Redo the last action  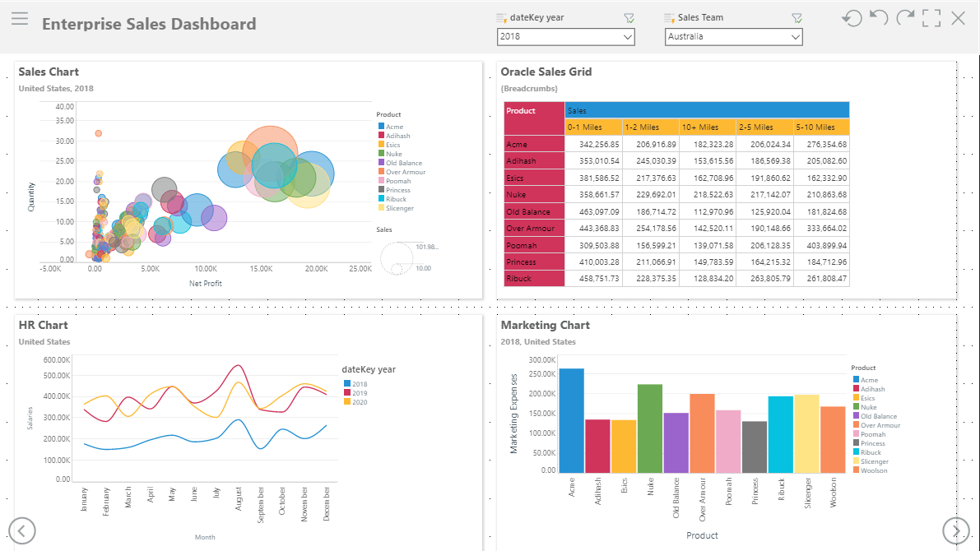(x=905, y=18)
